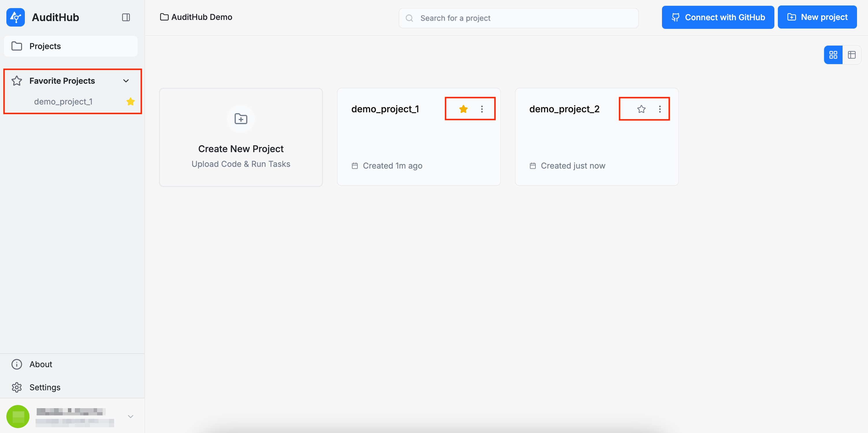Image resolution: width=868 pixels, height=433 pixels.
Task: Collapse sidebar with the panel toggle icon
Action: (x=126, y=17)
